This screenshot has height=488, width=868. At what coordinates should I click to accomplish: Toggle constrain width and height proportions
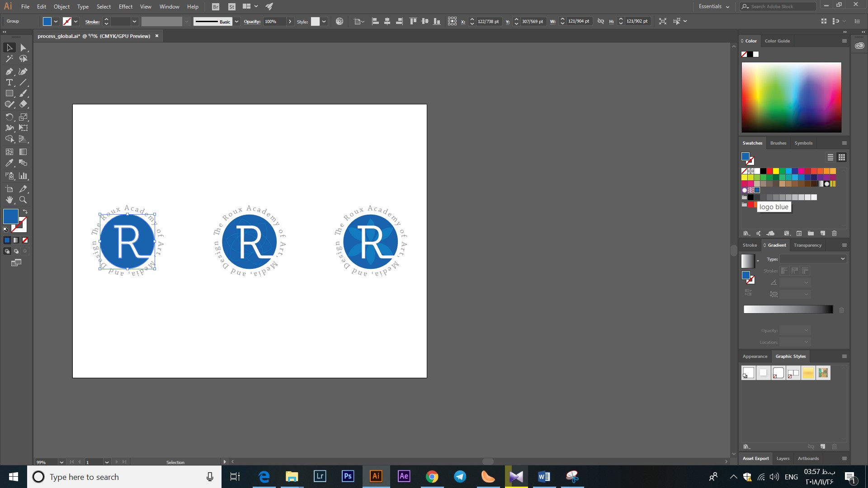click(601, 21)
